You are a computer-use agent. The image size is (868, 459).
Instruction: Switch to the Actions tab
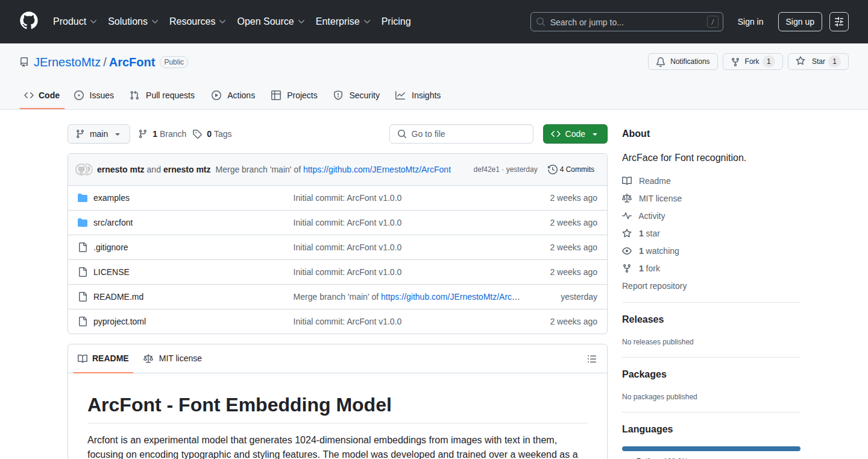pyautogui.click(x=233, y=95)
